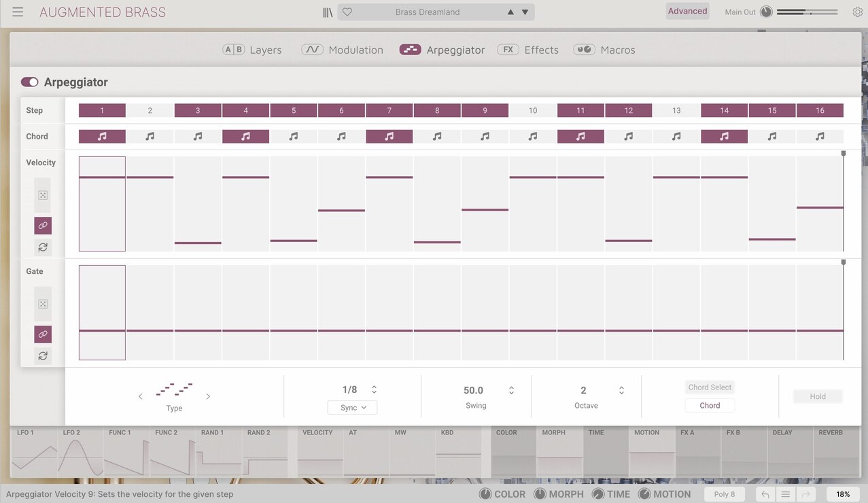Undo the last action
Image resolution: width=868 pixels, height=503 pixels.
click(764, 494)
